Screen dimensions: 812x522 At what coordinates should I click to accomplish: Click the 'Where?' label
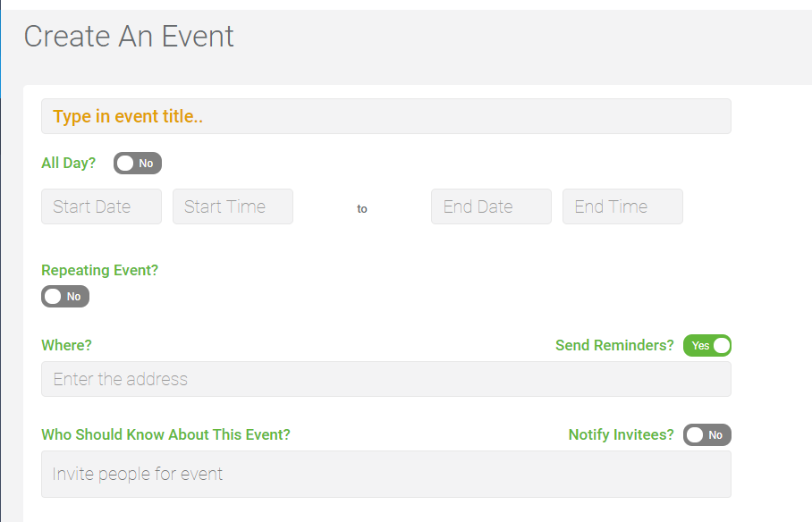(x=66, y=345)
